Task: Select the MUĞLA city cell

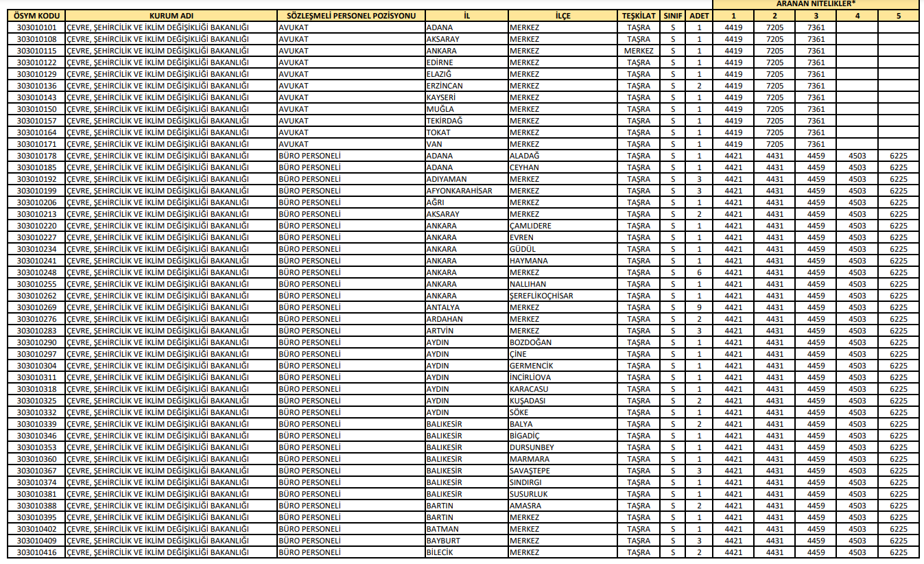Action: 466,109
